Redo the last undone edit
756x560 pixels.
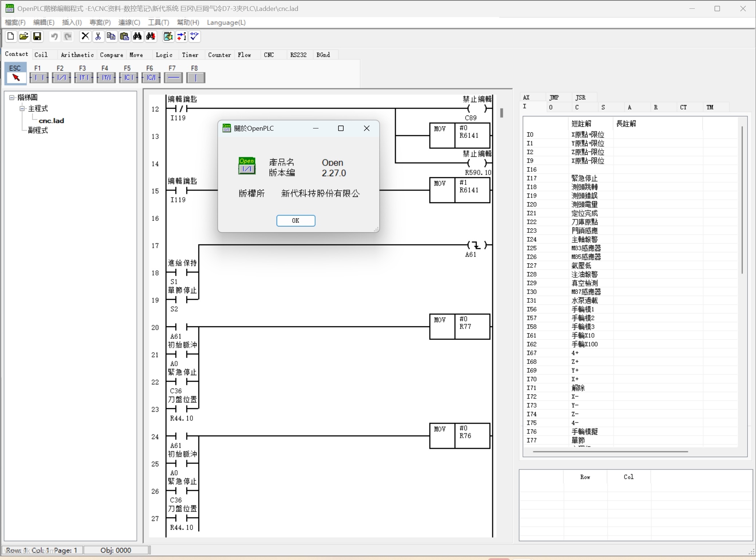click(x=68, y=36)
